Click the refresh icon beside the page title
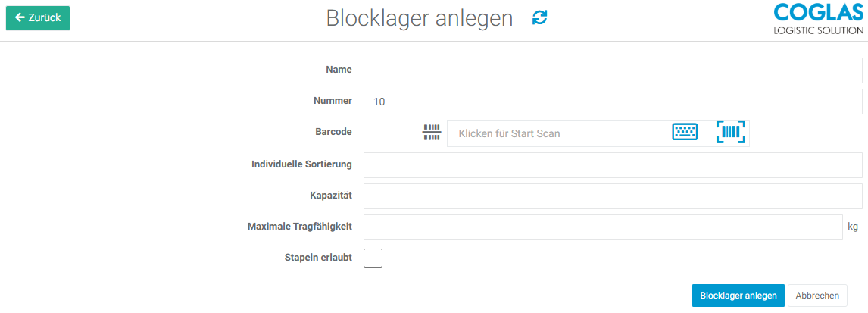Image resolution: width=868 pixels, height=313 pixels. [x=539, y=18]
